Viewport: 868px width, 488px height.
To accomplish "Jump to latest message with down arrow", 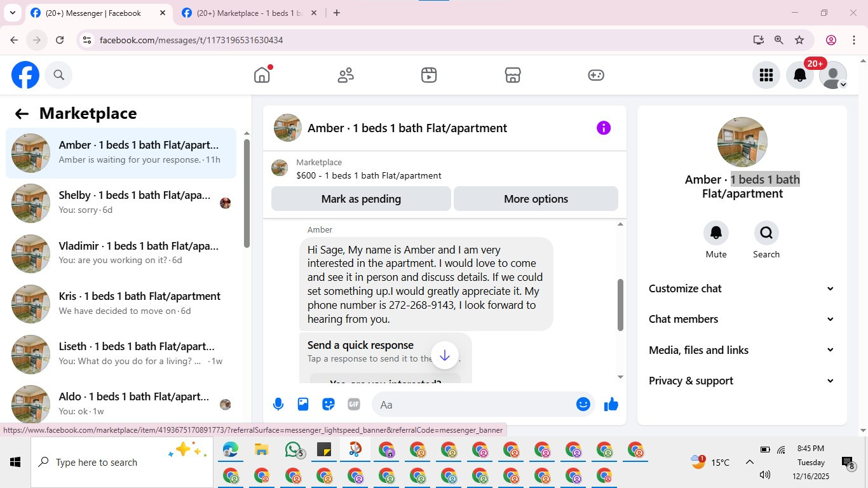I will click(445, 355).
